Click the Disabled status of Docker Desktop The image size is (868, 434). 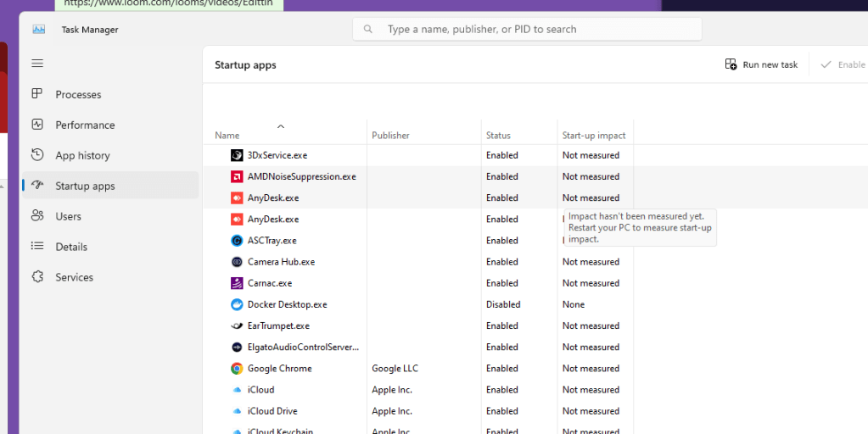coord(503,304)
